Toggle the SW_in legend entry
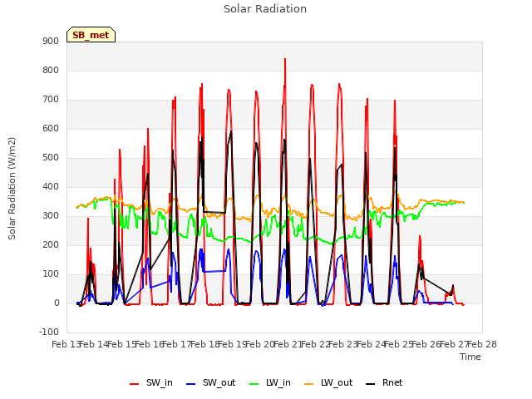 click(151, 383)
